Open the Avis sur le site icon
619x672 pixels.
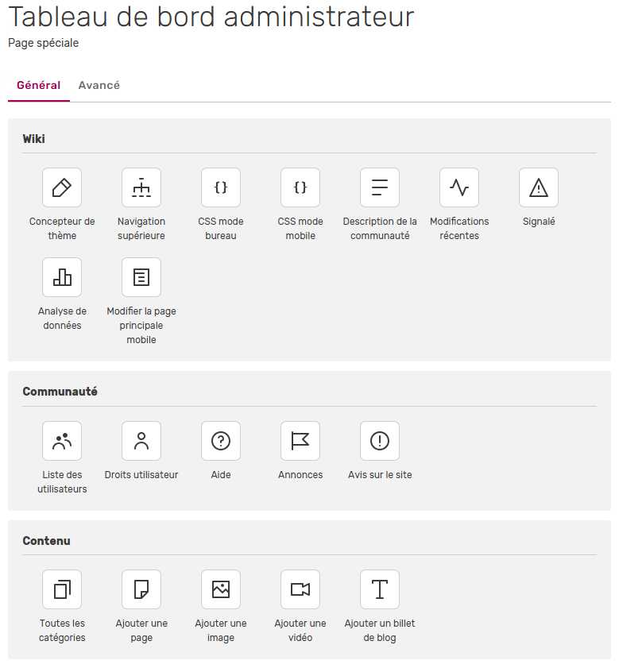tap(380, 441)
